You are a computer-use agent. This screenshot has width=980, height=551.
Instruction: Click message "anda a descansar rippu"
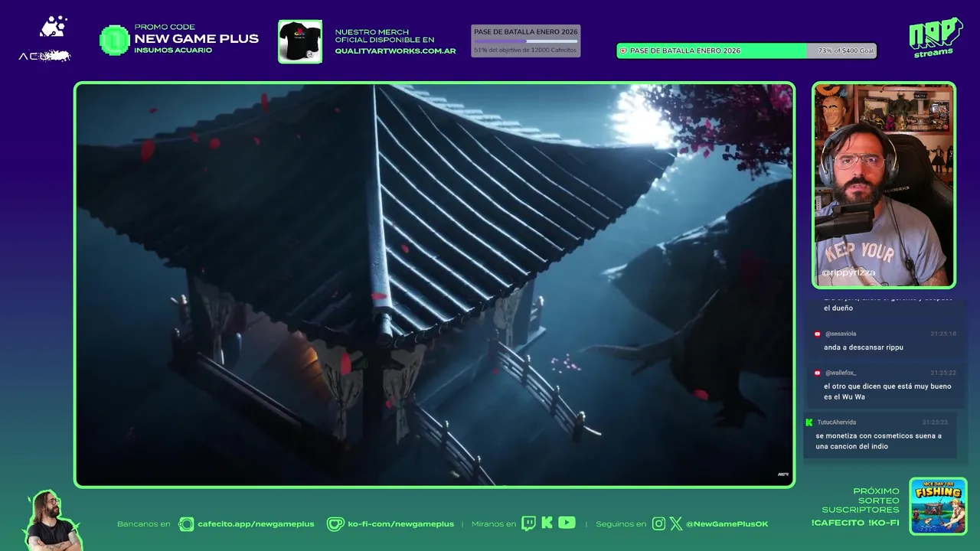(x=864, y=347)
